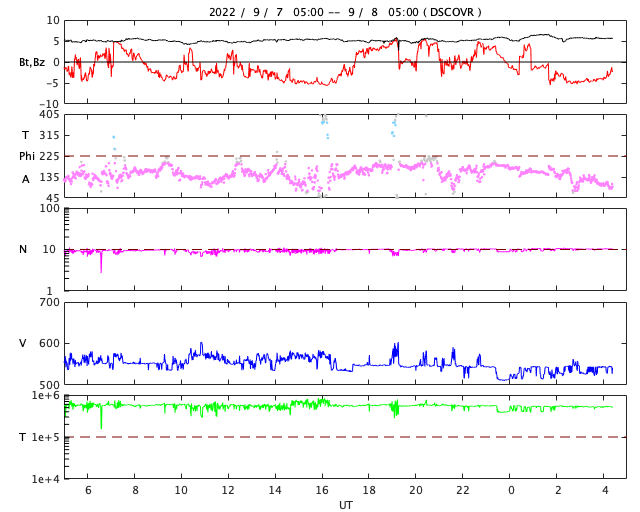Click the "10" hour tick on UT axis
This screenshot has width=640, height=512.
click(x=181, y=490)
